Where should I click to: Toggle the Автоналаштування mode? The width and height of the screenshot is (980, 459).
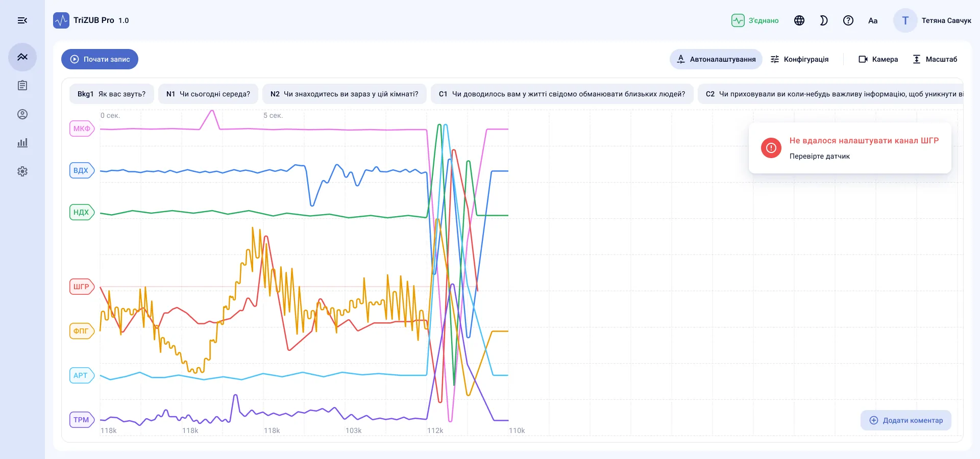click(716, 59)
